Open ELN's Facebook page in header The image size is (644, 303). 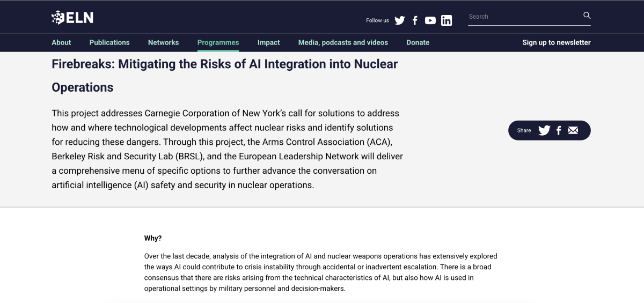(415, 20)
